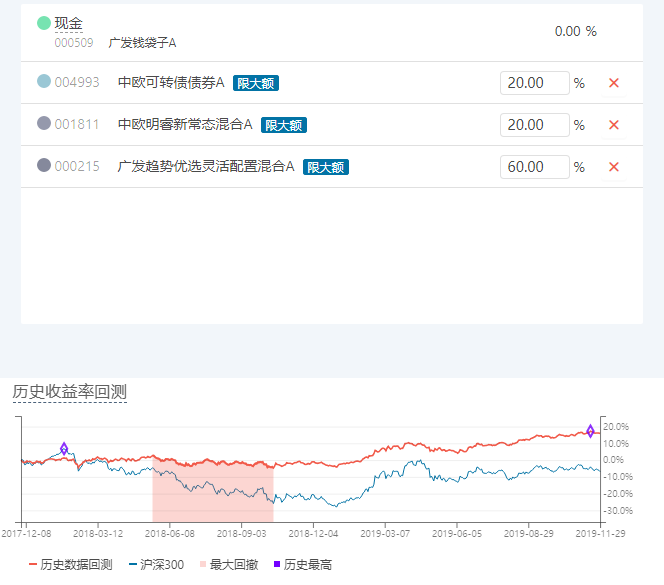The image size is (664, 585).
Task: Delete fund 001811 using red X
Action: pos(614,125)
